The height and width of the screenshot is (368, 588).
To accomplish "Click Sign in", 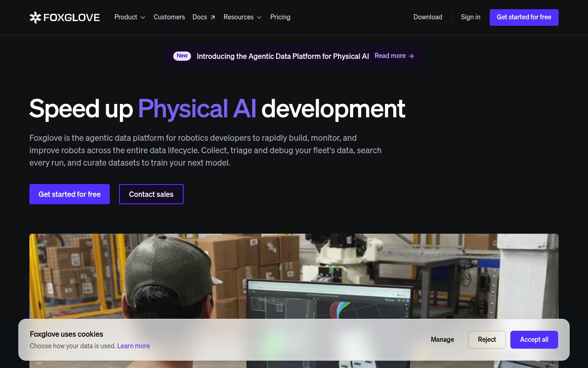I will (x=470, y=17).
